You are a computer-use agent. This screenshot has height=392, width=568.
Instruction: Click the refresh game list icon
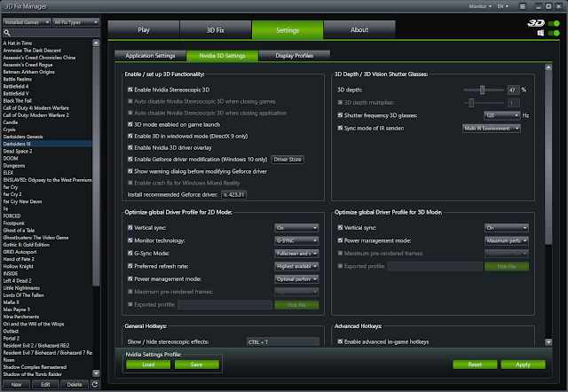pyautogui.click(x=95, y=384)
